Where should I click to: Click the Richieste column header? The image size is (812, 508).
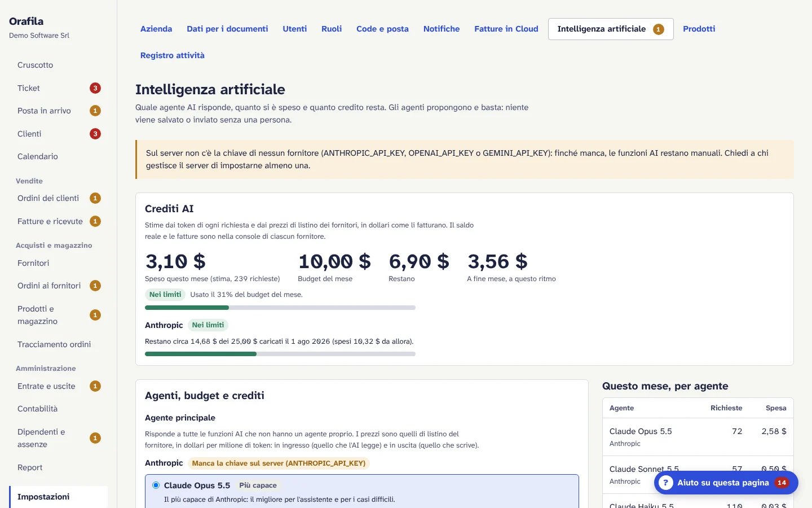pos(726,408)
